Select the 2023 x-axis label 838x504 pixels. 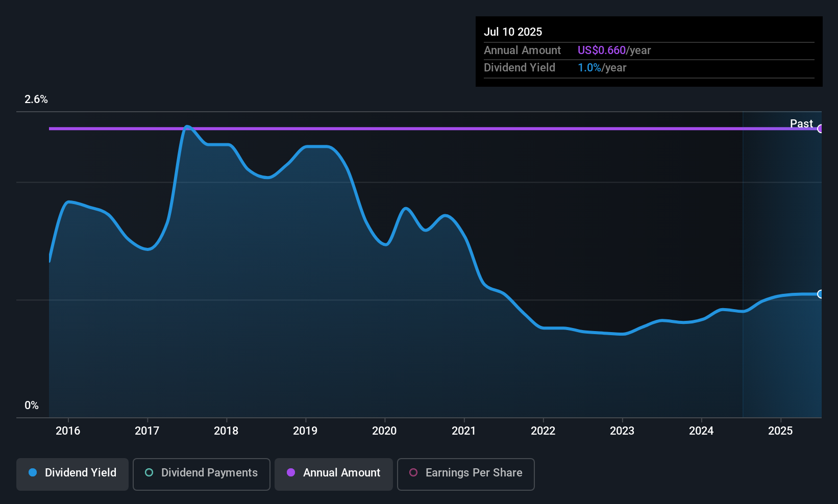pos(622,431)
